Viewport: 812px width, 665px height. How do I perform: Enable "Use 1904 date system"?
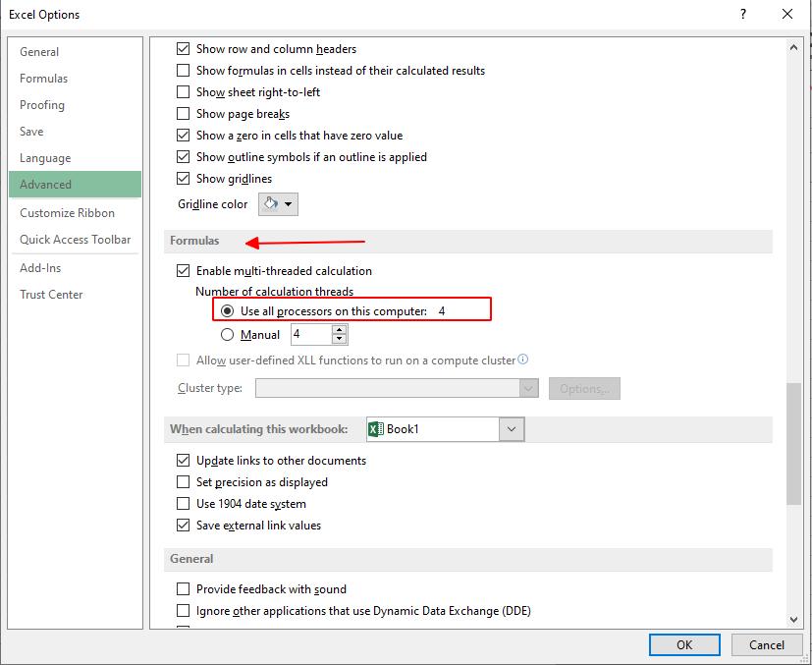point(182,503)
